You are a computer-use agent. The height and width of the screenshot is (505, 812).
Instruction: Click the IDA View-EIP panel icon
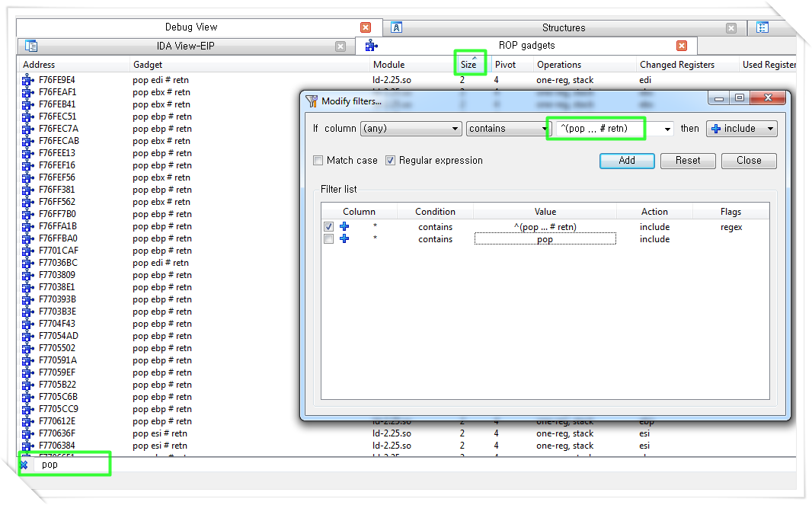click(30, 46)
